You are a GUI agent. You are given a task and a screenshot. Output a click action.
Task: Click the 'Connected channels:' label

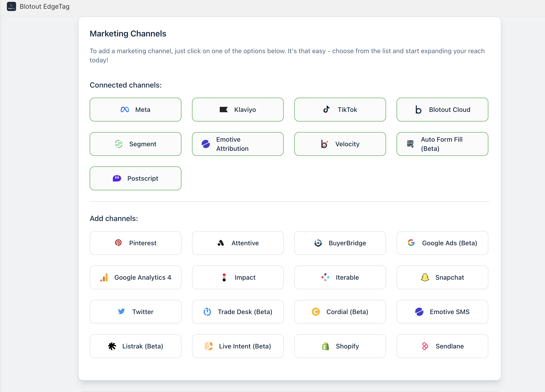126,85
